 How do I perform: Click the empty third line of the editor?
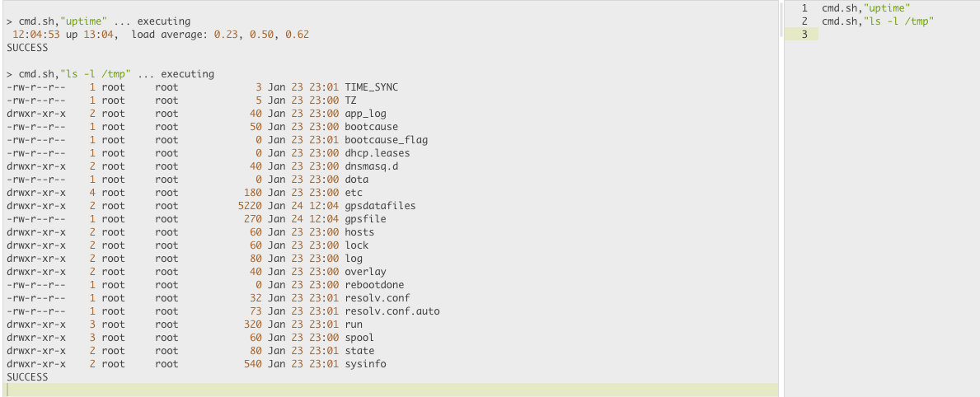click(898, 35)
